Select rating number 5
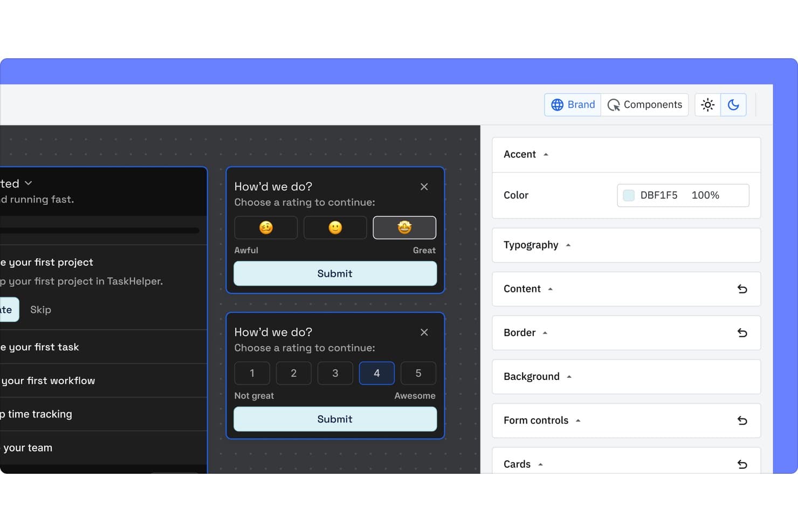 click(418, 373)
